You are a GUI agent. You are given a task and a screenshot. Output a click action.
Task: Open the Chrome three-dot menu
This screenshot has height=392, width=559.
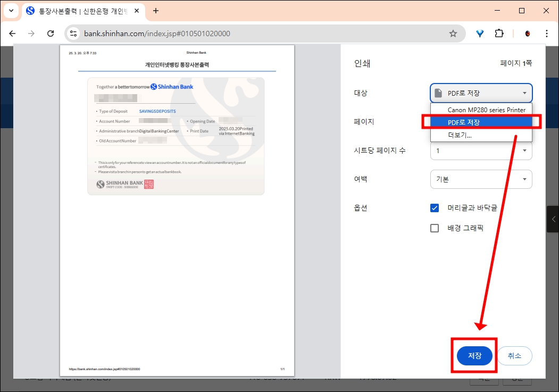(546, 33)
